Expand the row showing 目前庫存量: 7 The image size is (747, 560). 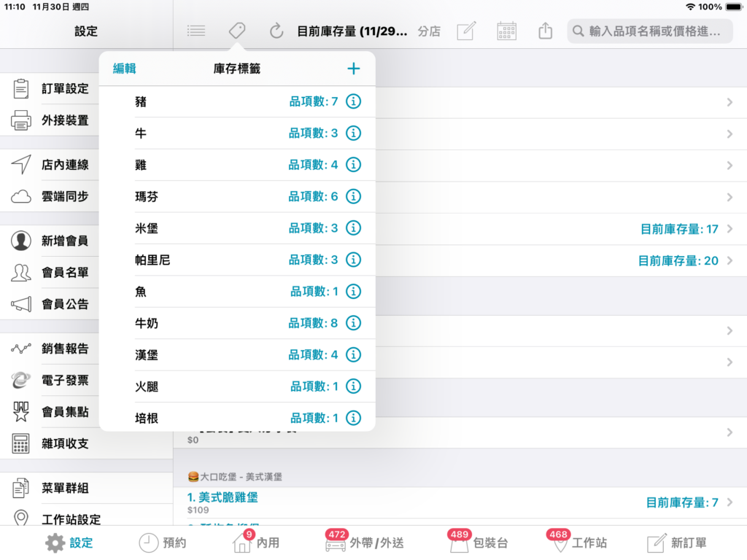coord(729,502)
